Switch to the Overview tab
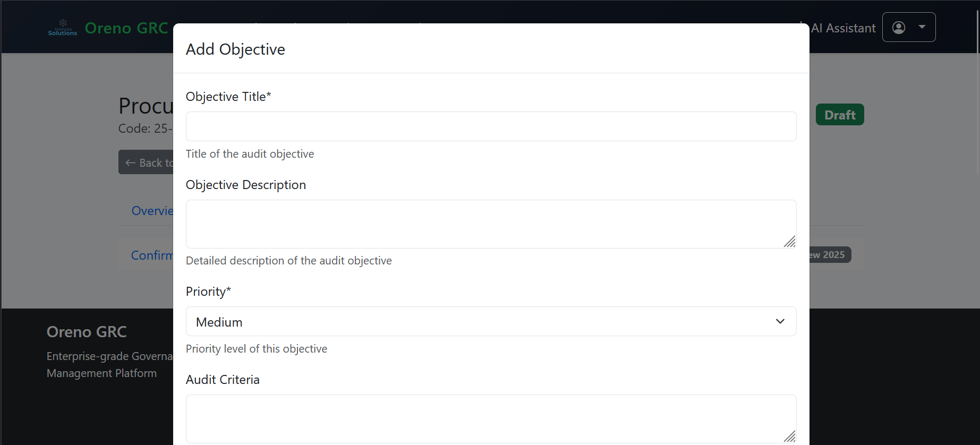The width and height of the screenshot is (980, 445). 152,211
